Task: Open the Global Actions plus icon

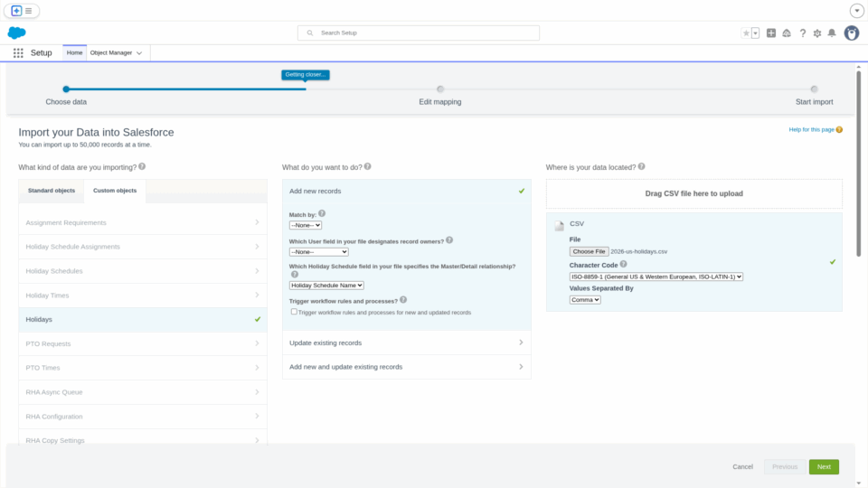Action: 771,33
